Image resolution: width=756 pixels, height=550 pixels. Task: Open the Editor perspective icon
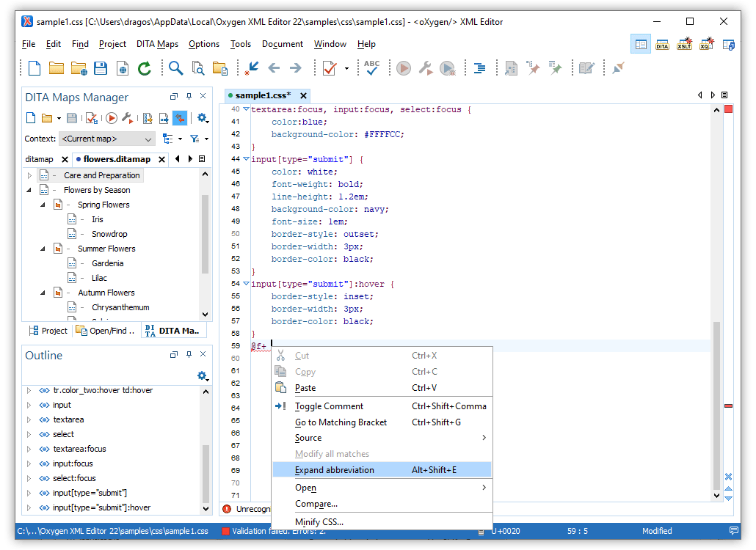[x=641, y=44]
